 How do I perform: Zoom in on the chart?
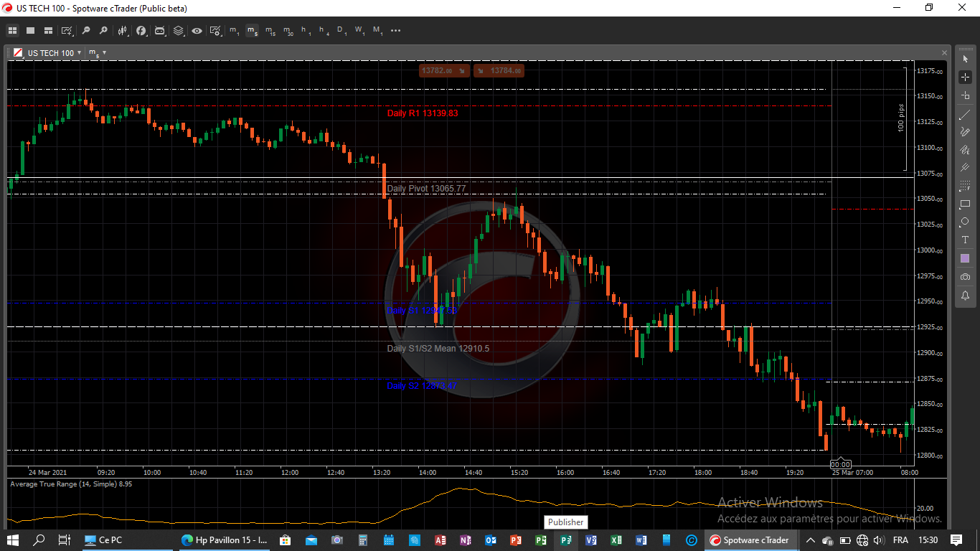(x=103, y=31)
